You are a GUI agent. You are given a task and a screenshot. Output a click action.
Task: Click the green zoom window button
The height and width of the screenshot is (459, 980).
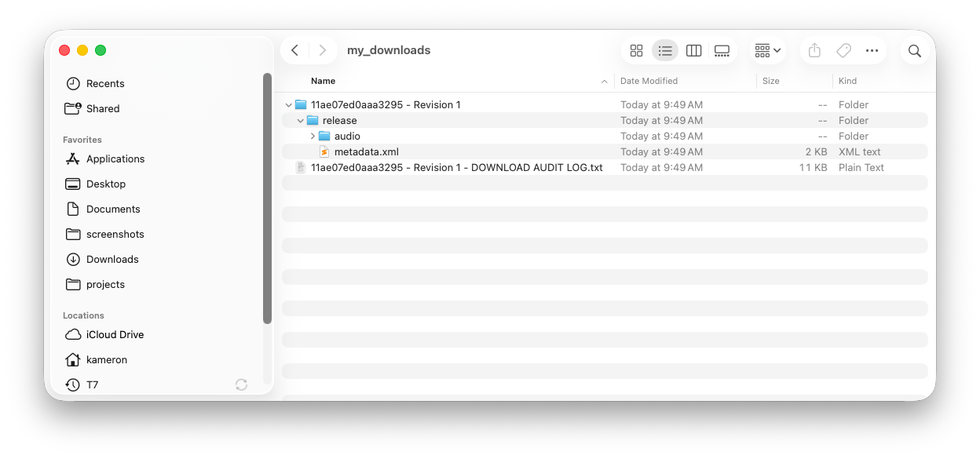[101, 50]
